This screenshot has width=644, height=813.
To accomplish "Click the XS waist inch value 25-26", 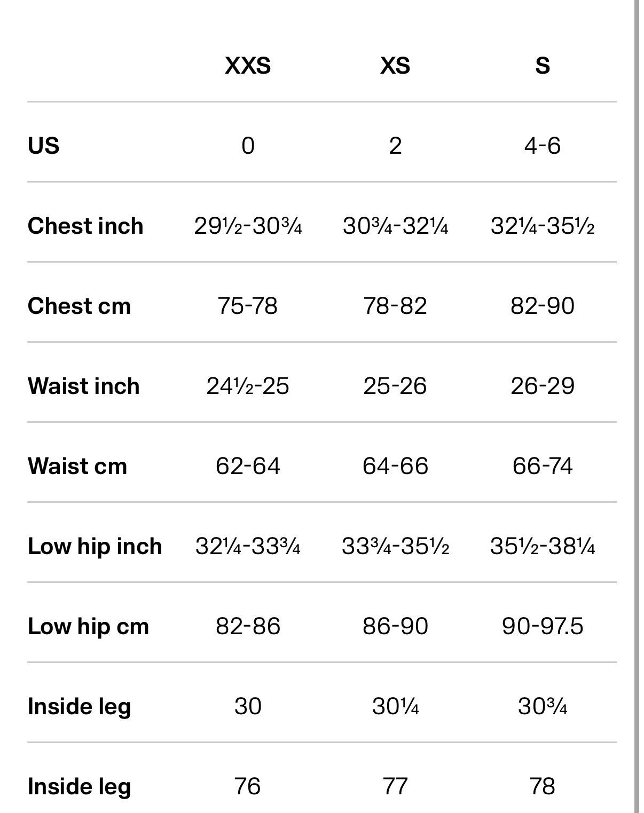I will [395, 386].
